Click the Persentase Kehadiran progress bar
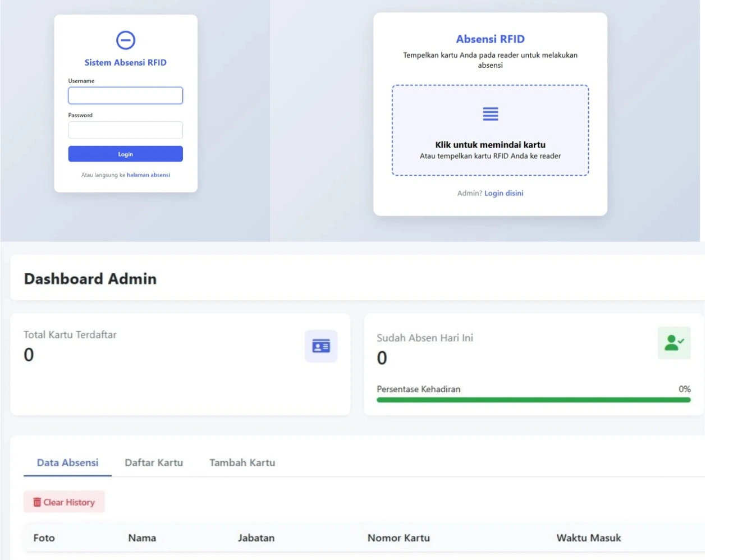The width and height of the screenshot is (747, 560). pos(534,400)
